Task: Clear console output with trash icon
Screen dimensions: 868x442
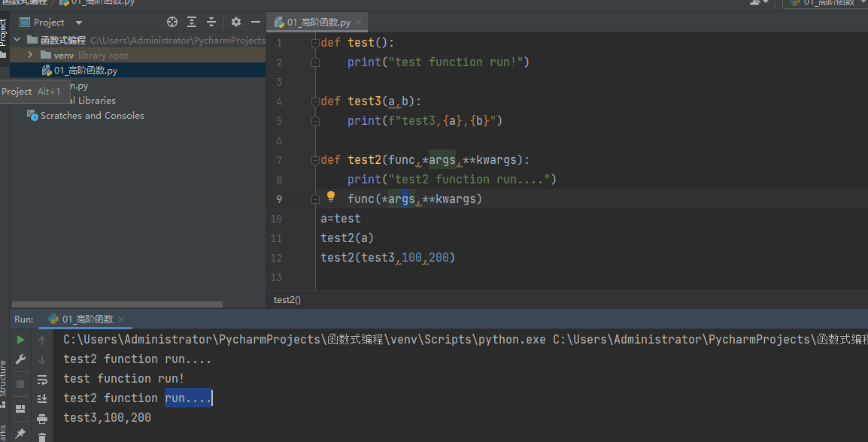Action: point(42,437)
